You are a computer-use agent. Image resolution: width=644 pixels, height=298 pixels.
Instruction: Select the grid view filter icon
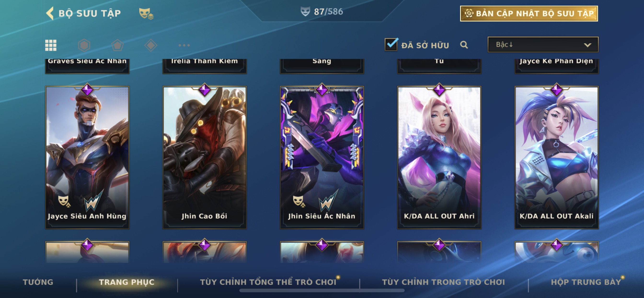51,45
